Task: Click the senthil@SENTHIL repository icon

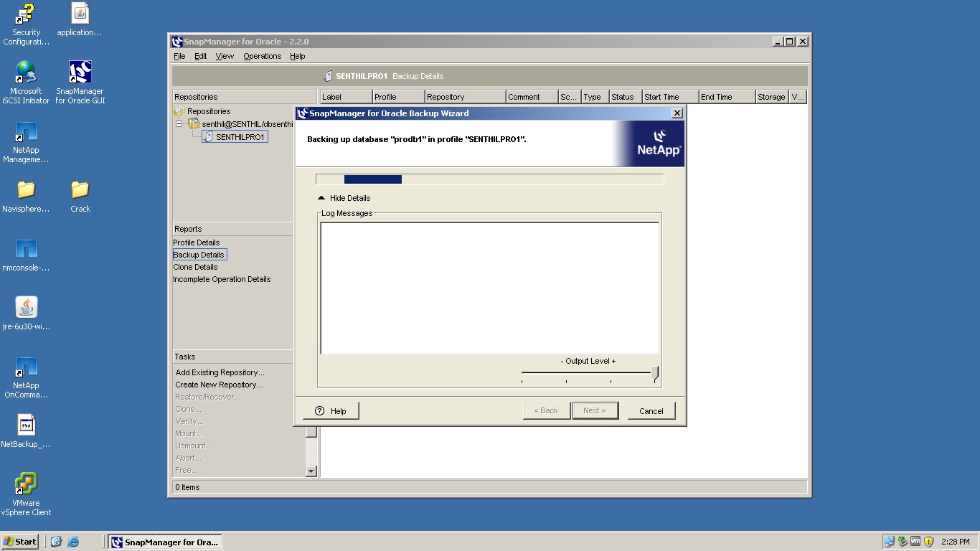Action: [x=194, y=124]
